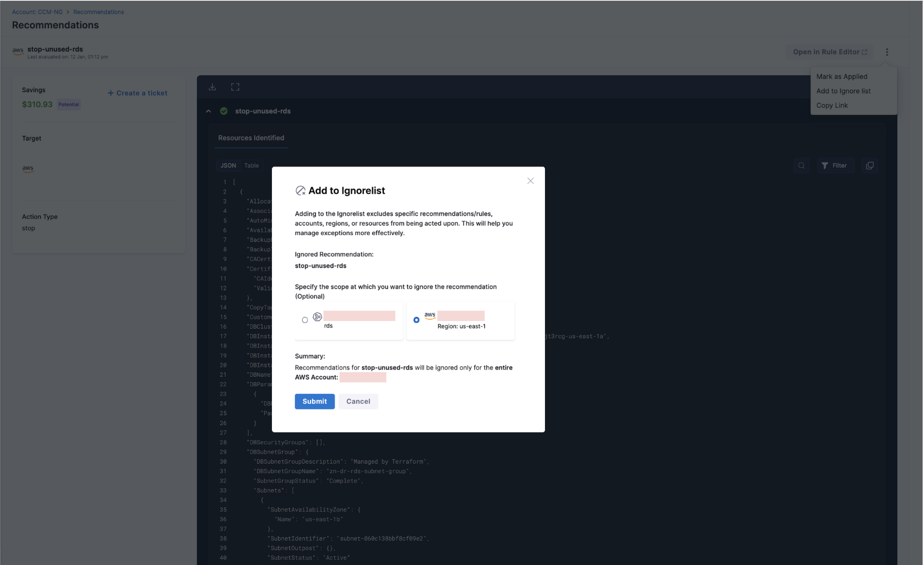
Task: Close the Add to Ignorelist dialog
Action: 530,181
